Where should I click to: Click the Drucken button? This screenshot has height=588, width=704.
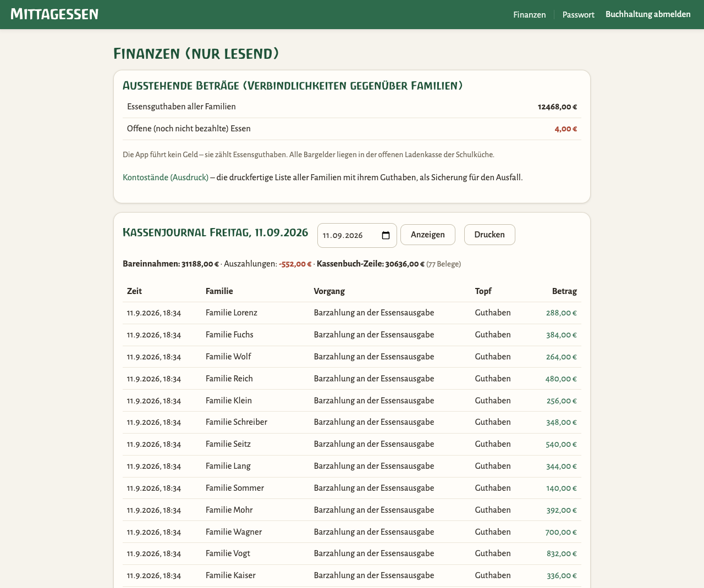490,235
